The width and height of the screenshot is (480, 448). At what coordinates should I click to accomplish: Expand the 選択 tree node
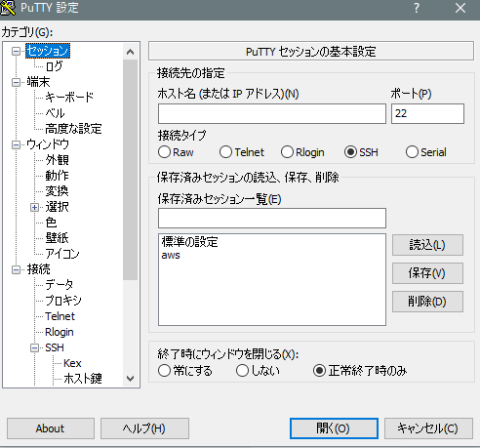[34, 207]
